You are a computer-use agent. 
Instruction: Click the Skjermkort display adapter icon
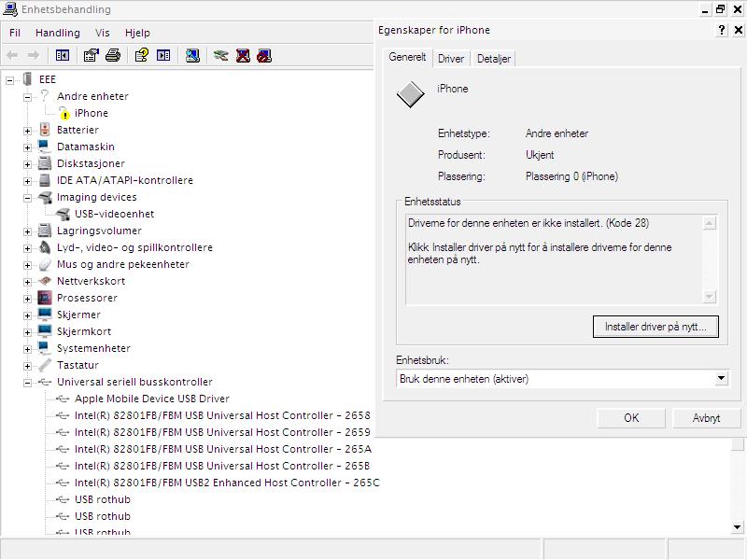tap(45, 331)
